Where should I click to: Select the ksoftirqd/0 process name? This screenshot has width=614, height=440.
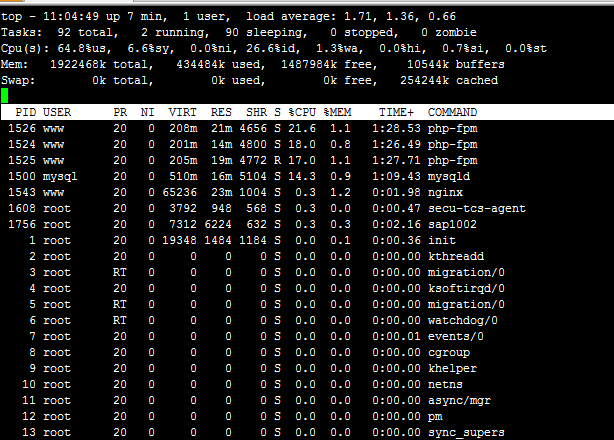463,288
